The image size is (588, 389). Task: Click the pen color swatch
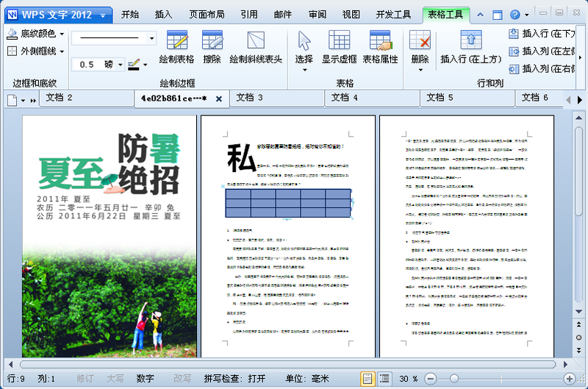(x=133, y=65)
